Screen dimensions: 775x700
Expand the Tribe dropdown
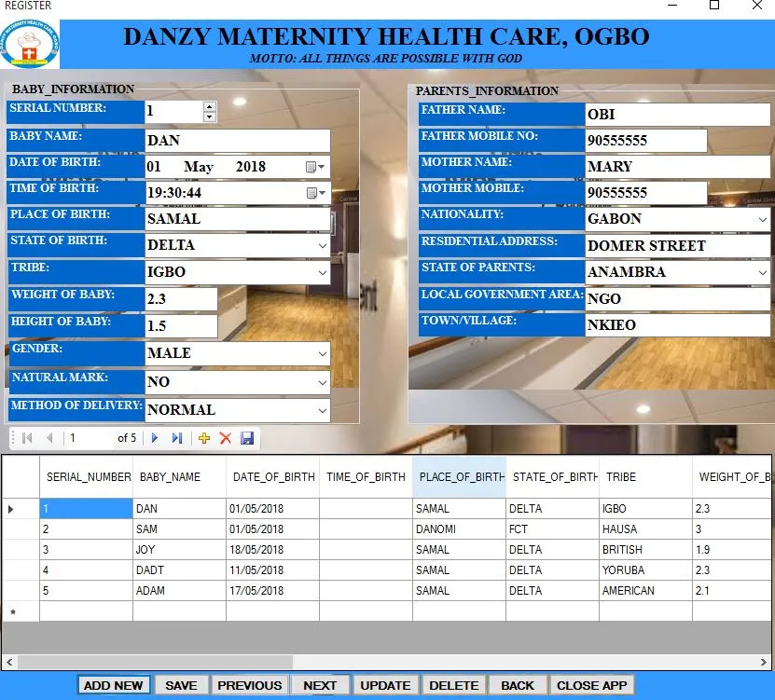click(x=323, y=273)
